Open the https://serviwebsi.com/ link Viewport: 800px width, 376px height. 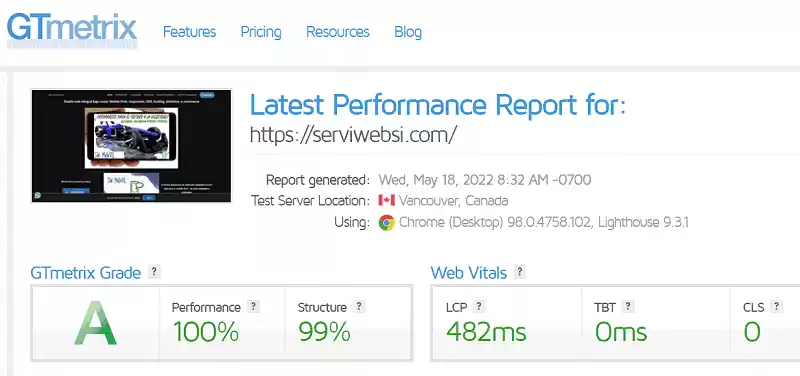coord(353,135)
